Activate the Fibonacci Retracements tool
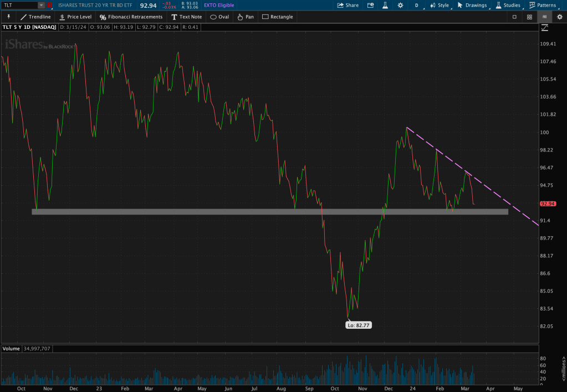 pos(131,17)
